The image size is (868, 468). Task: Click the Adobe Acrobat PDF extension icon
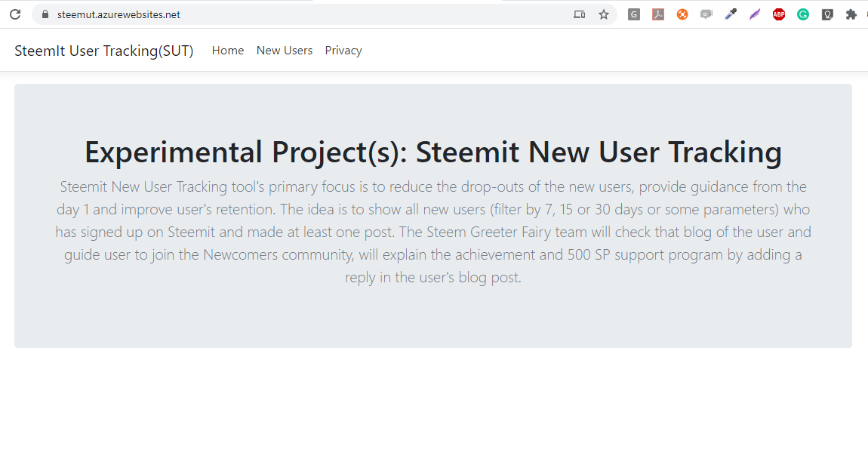[658, 14]
